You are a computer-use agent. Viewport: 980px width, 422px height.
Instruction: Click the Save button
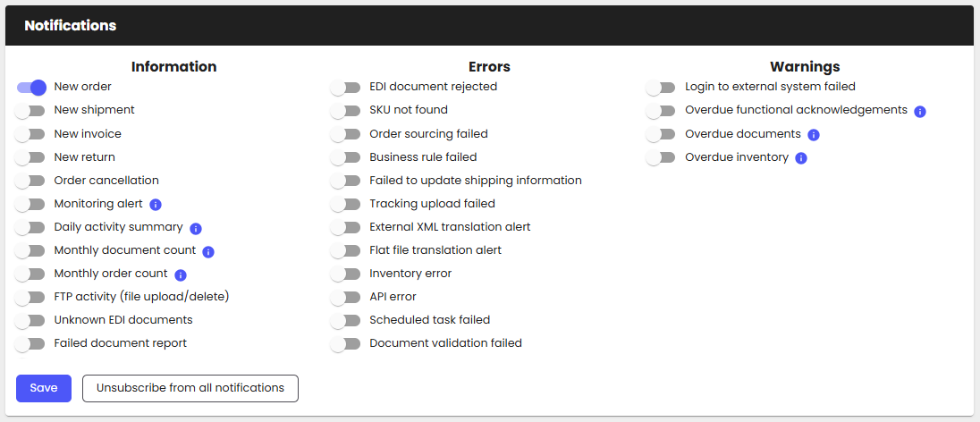coord(44,388)
